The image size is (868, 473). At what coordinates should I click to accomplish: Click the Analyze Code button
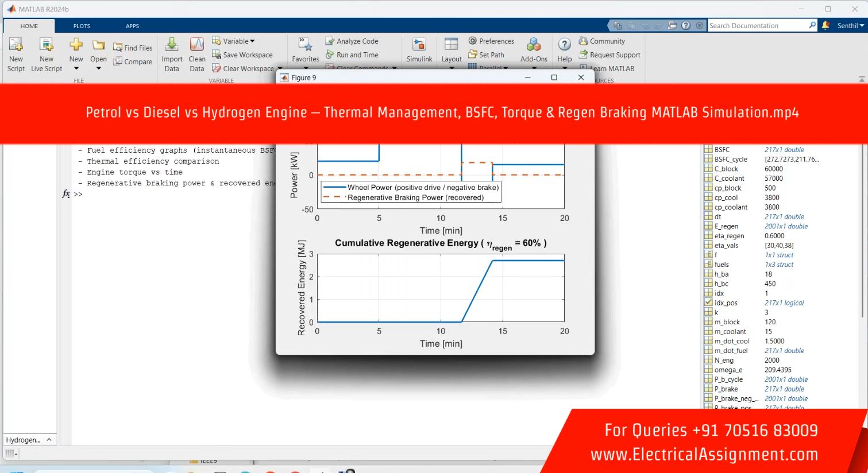352,41
